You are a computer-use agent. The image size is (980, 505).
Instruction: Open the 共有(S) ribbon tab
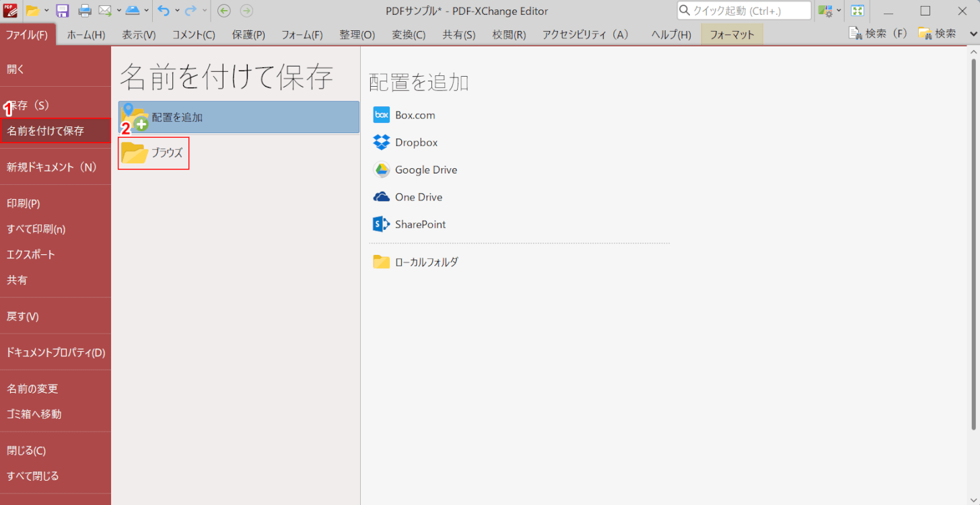pyautogui.click(x=459, y=34)
